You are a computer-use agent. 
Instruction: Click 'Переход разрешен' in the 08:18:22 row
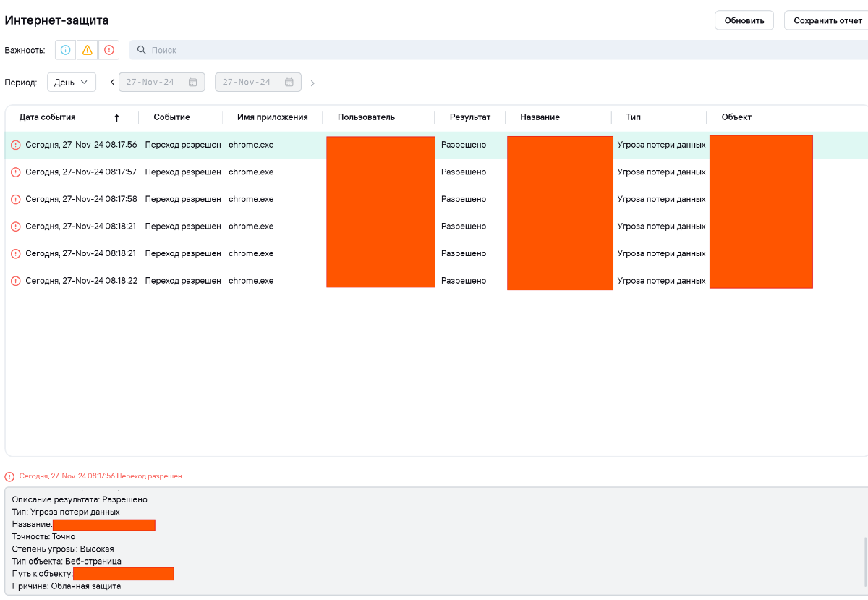click(x=183, y=281)
